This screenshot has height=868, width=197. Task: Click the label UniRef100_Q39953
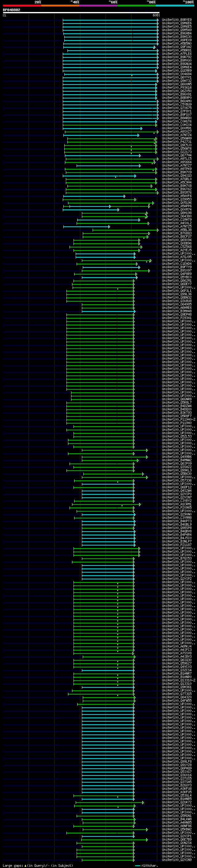pos(177,200)
